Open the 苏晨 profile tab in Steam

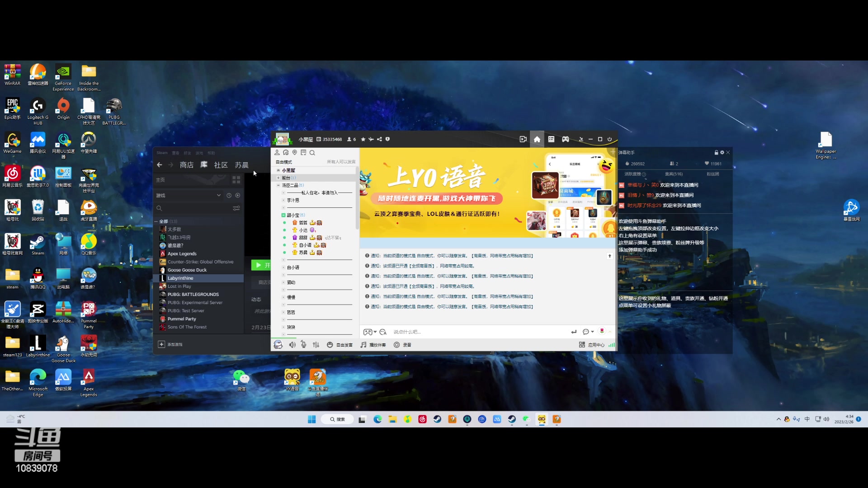click(x=241, y=165)
